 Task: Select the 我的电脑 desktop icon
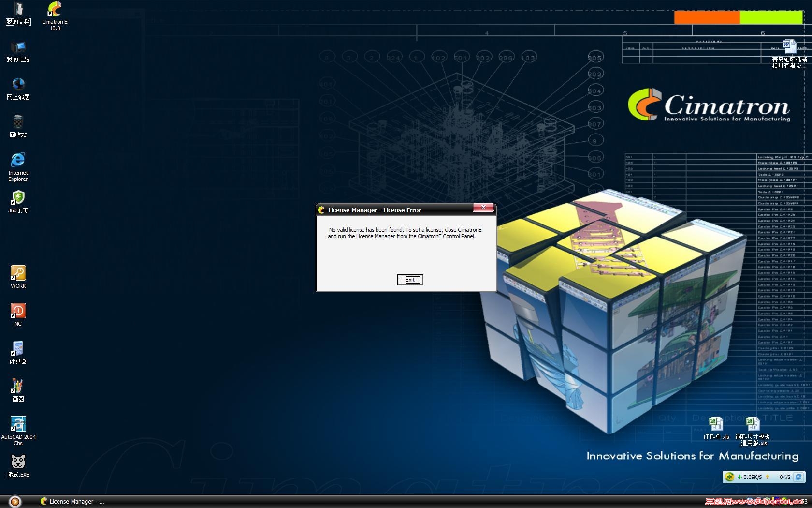tap(18, 51)
